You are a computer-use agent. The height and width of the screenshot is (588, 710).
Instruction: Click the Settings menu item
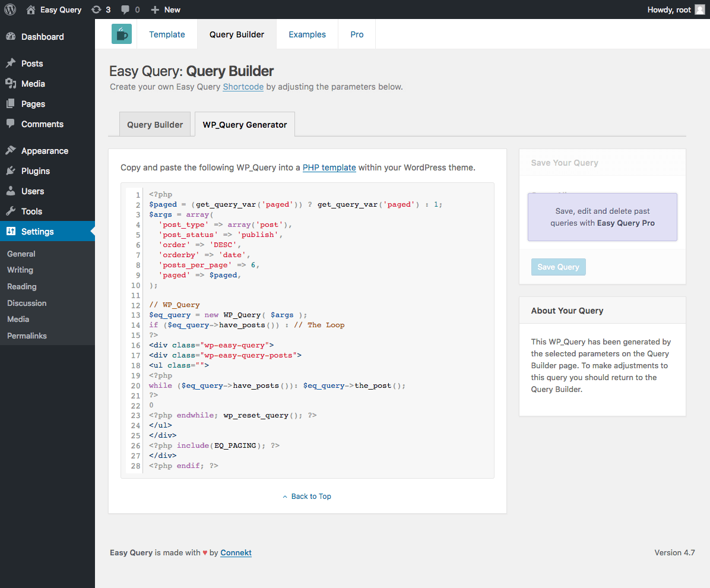coord(47,231)
